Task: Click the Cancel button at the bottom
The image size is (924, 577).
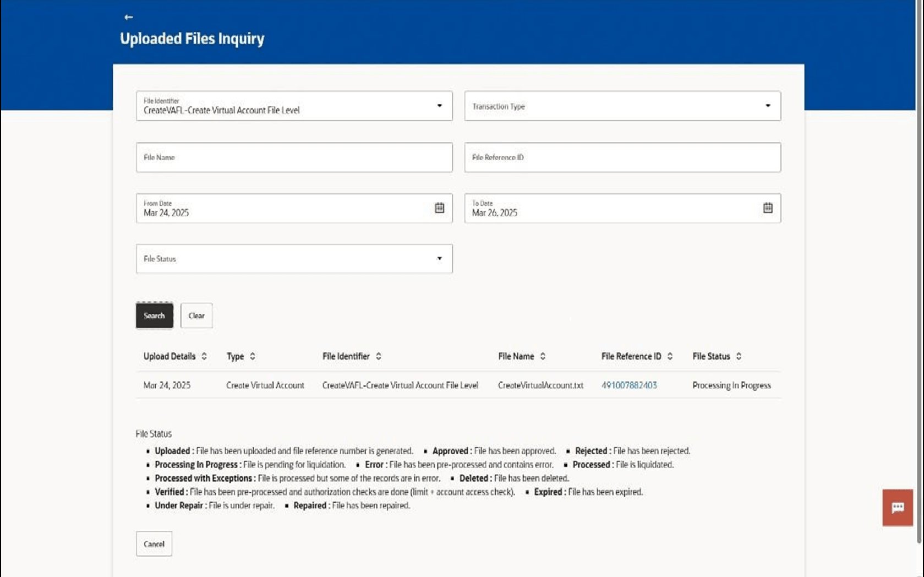Action: pyautogui.click(x=154, y=543)
